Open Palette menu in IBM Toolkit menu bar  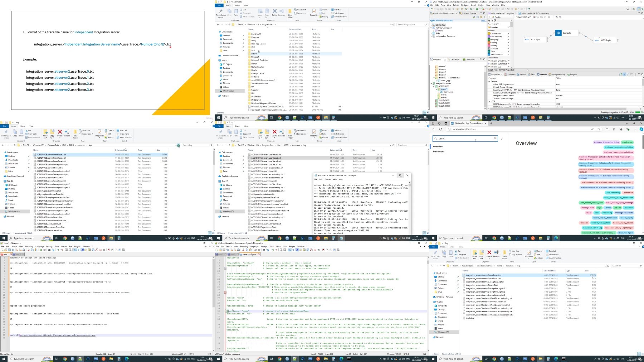click(456, 5)
